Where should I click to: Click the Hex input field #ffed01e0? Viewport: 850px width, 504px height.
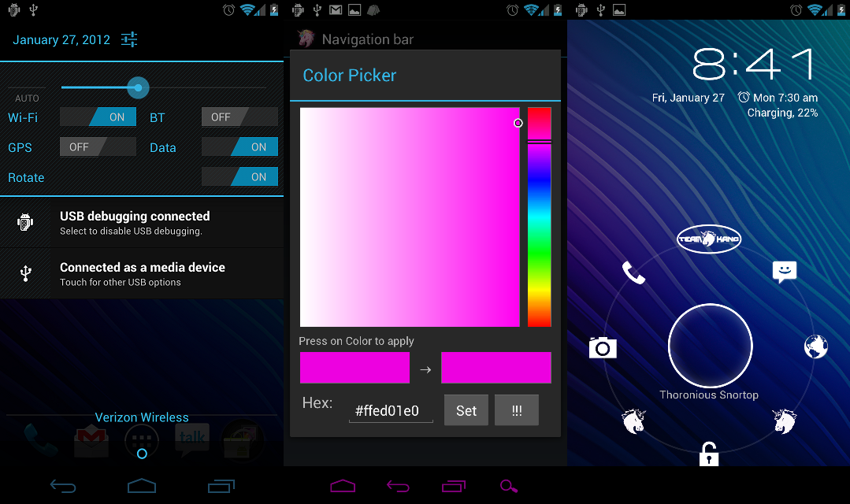point(391,411)
